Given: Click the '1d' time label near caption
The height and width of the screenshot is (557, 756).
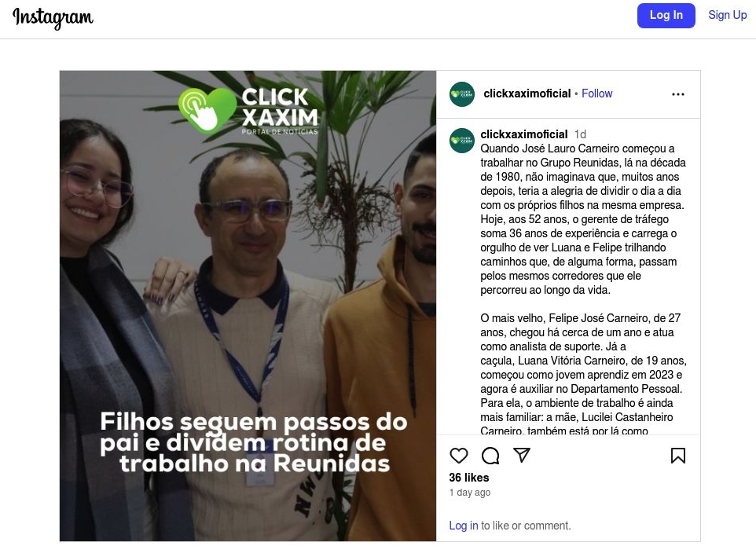Looking at the screenshot, I should tap(580, 134).
